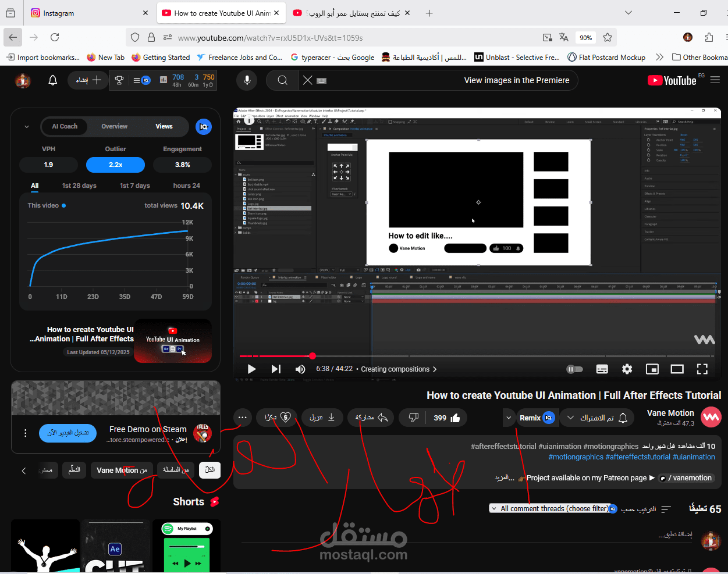Screen dimensions: 728x574
Task: Switch to Overview tab
Action: coord(115,126)
